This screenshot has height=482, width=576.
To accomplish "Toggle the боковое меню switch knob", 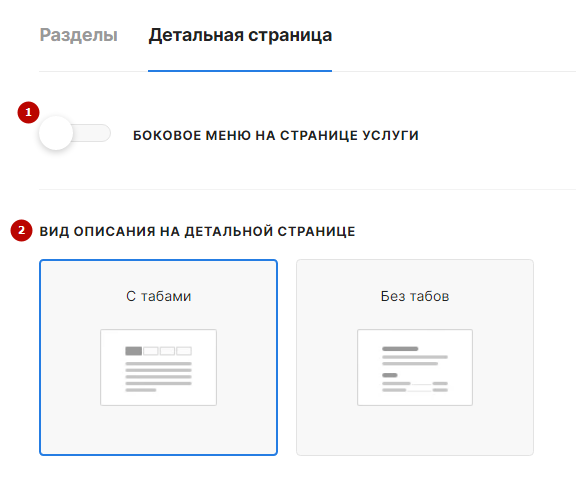I will click(56, 133).
